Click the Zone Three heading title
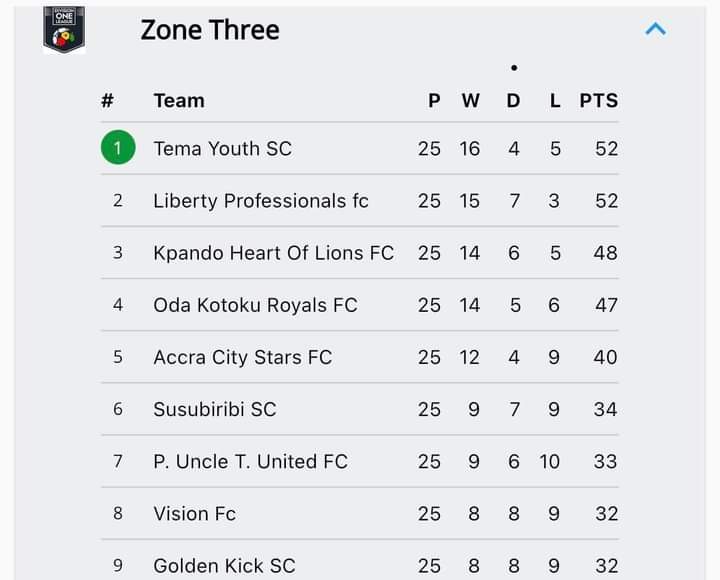The width and height of the screenshot is (720, 580). tap(210, 30)
